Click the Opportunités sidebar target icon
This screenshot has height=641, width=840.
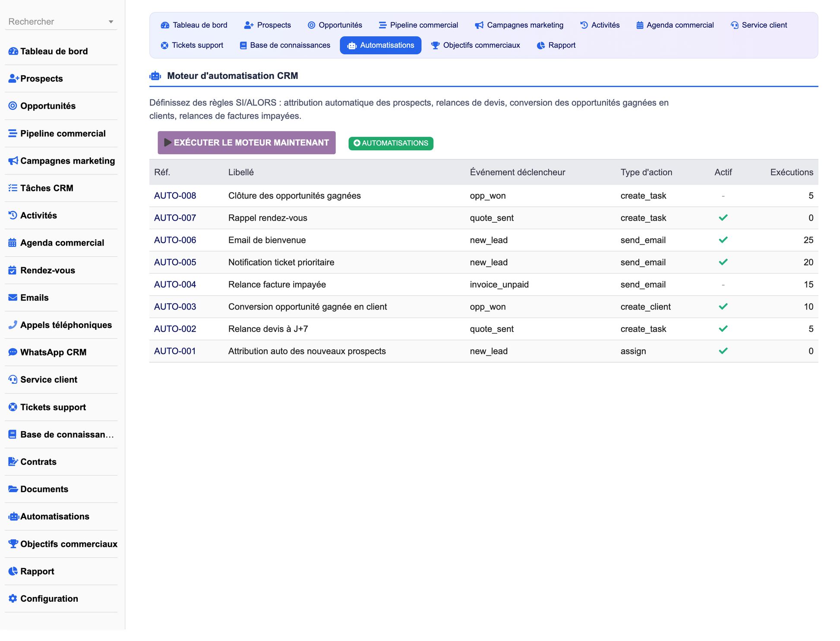13,106
